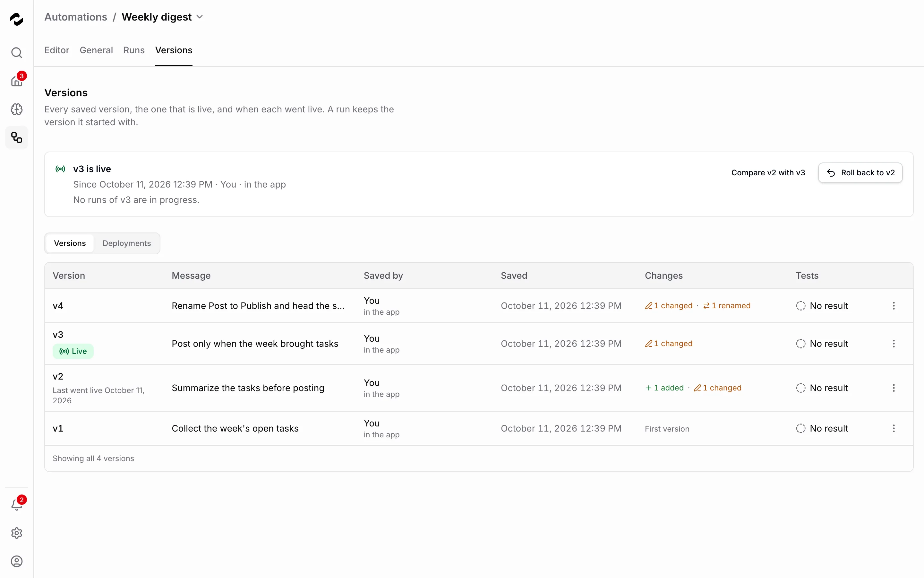This screenshot has width=924, height=578.
Task: Open settings gear in the sidebar
Action: 16,533
